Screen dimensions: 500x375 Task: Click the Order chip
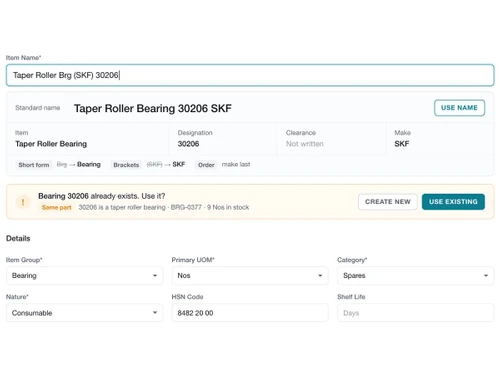206,165
